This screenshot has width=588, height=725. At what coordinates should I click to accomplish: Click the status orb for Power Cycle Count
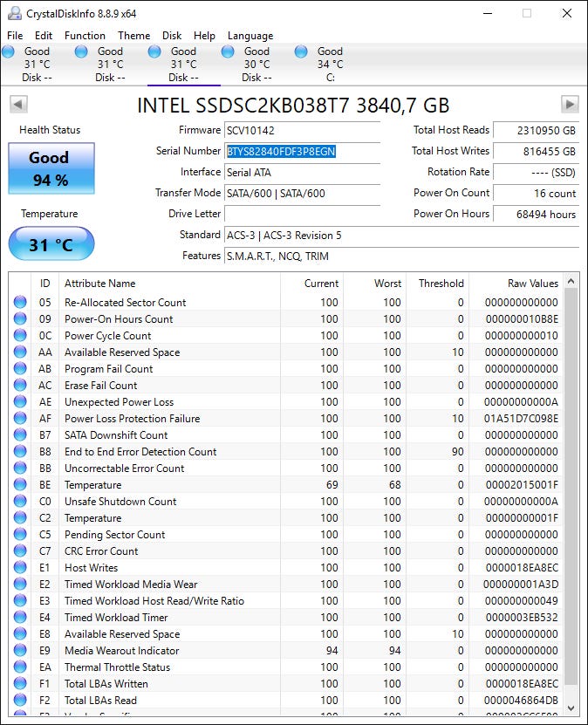(x=20, y=335)
